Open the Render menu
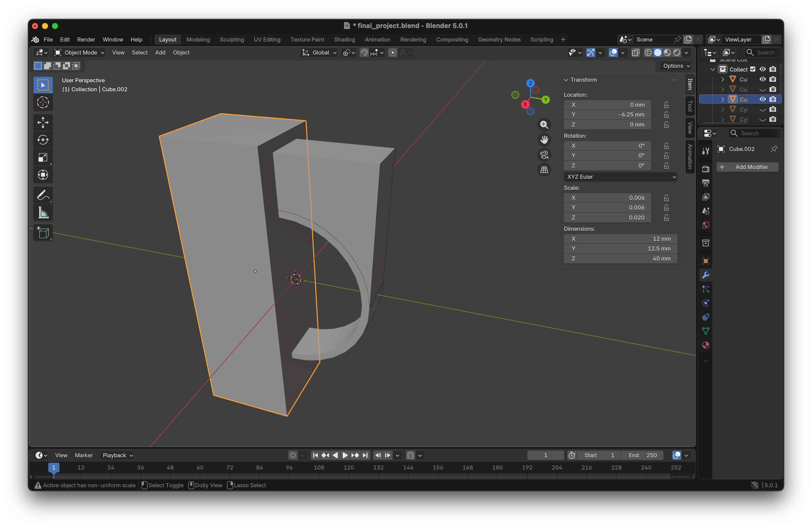Image resolution: width=812 pixels, height=528 pixels. click(86, 39)
